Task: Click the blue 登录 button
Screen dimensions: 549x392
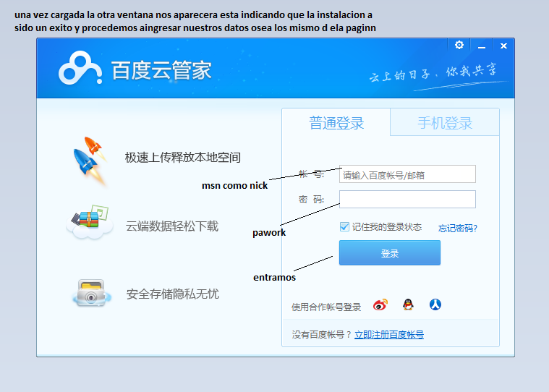Action: click(390, 252)
